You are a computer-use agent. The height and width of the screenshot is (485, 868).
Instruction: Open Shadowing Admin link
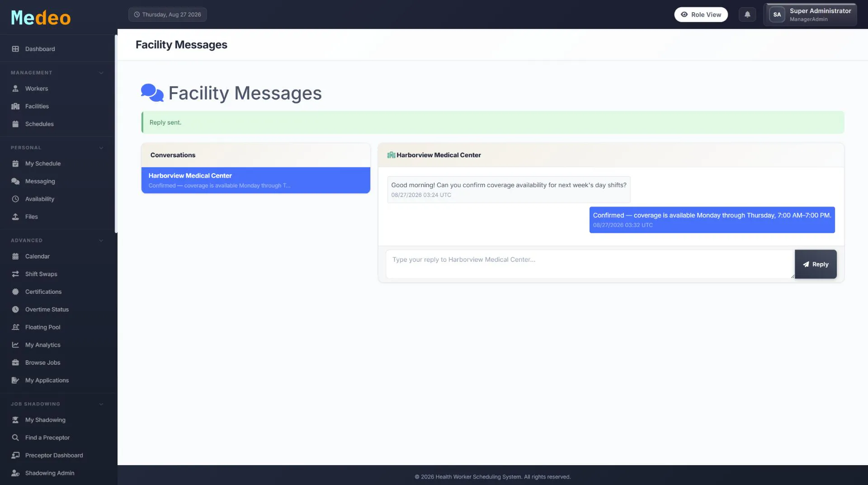tap(57, 473)
